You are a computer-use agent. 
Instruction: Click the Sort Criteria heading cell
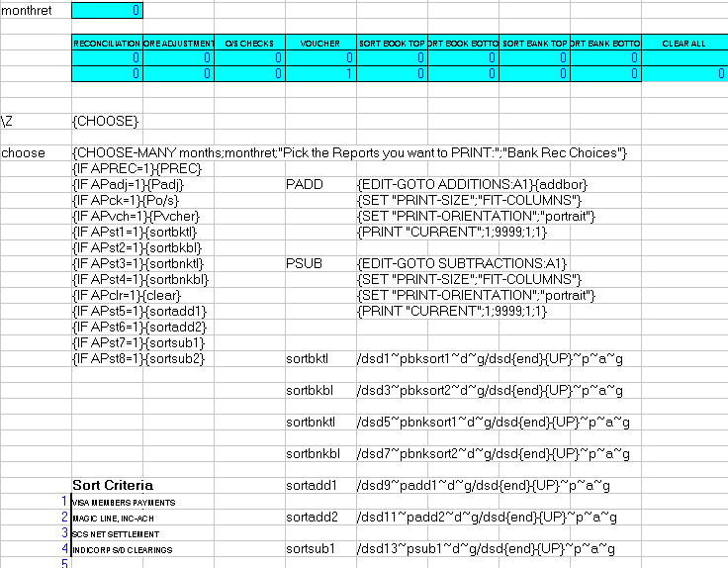[113, 485]
